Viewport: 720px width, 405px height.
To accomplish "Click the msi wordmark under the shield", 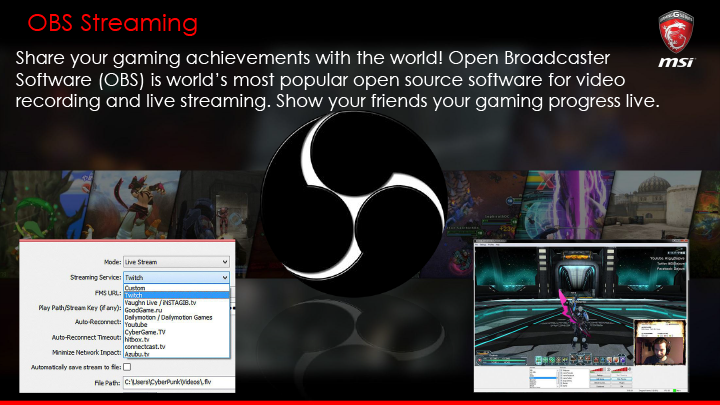I will coord(677,62).
